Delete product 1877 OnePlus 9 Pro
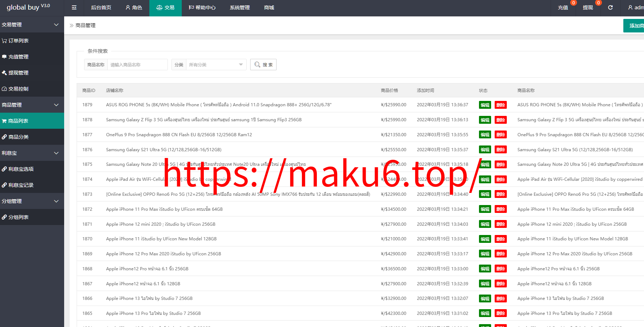Screen dimensions: 644x327 pos(501,135)
